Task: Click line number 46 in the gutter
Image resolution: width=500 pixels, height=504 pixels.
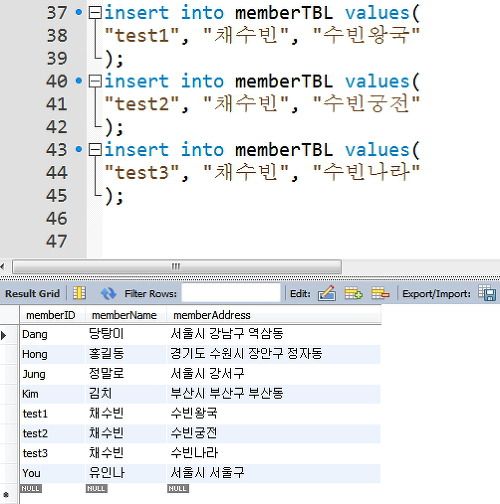Action: [57, 219]
